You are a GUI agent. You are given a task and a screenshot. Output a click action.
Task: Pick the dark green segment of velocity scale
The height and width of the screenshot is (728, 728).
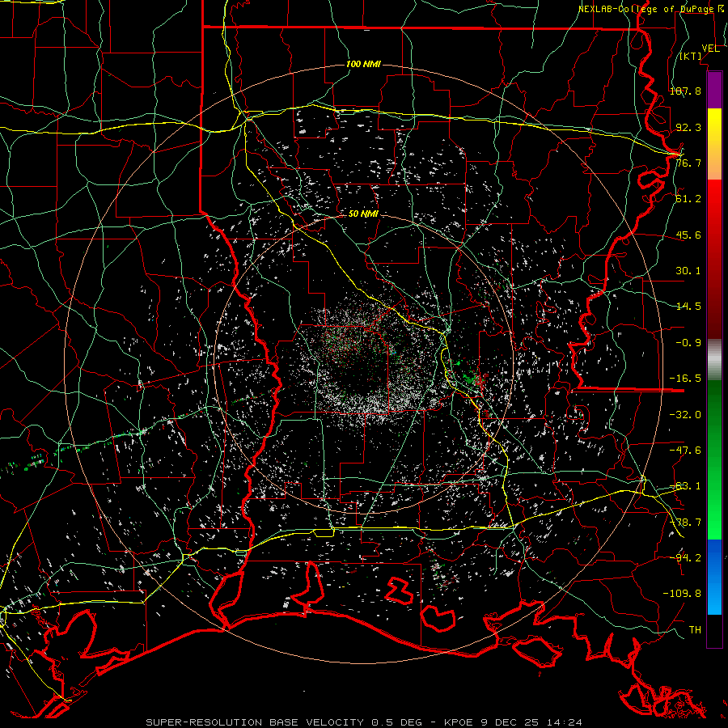[x=714, y=416]
